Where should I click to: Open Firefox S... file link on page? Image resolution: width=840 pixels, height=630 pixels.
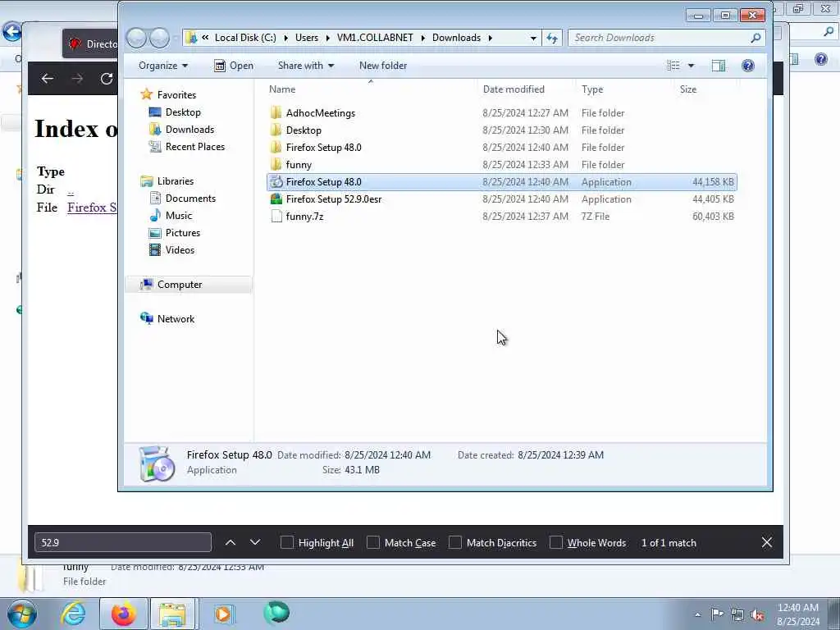click(x=92, y=208)
